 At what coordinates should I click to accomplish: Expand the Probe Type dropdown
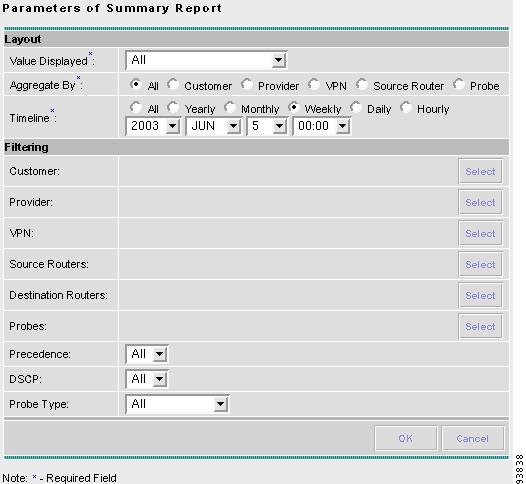point(177,404)
